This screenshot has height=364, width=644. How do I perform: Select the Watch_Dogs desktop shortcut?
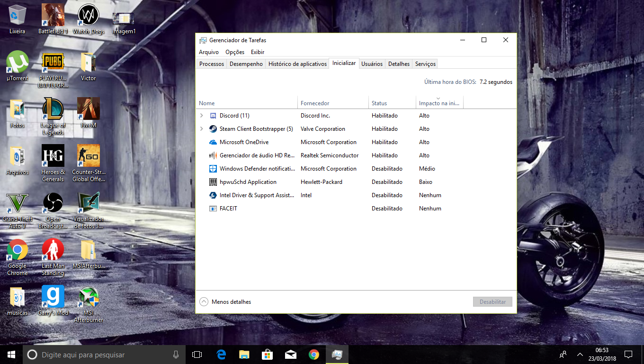89,19
